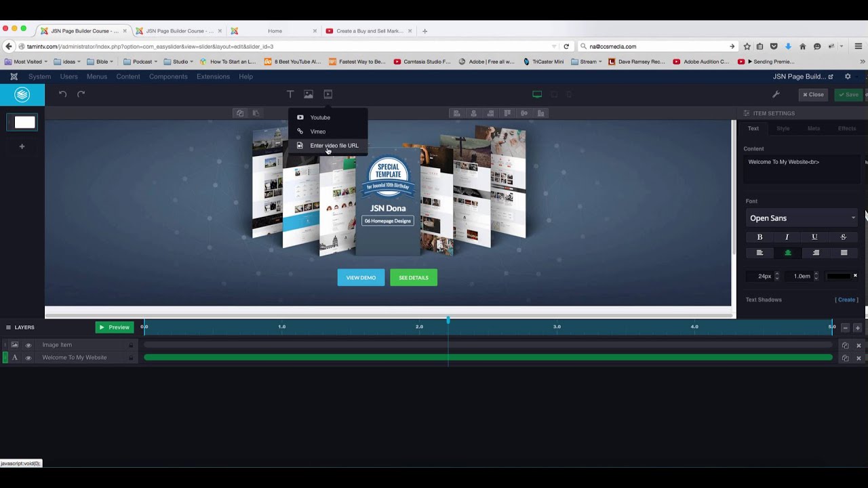Align text to the right
This screenshot has height=488, width=868.
816,253
